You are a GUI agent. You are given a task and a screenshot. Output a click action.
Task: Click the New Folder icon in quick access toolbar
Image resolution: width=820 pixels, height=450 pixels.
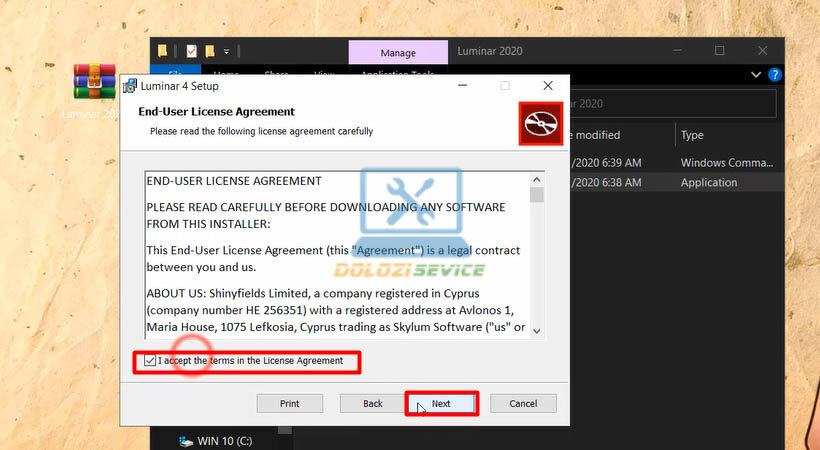pos(210,51)
